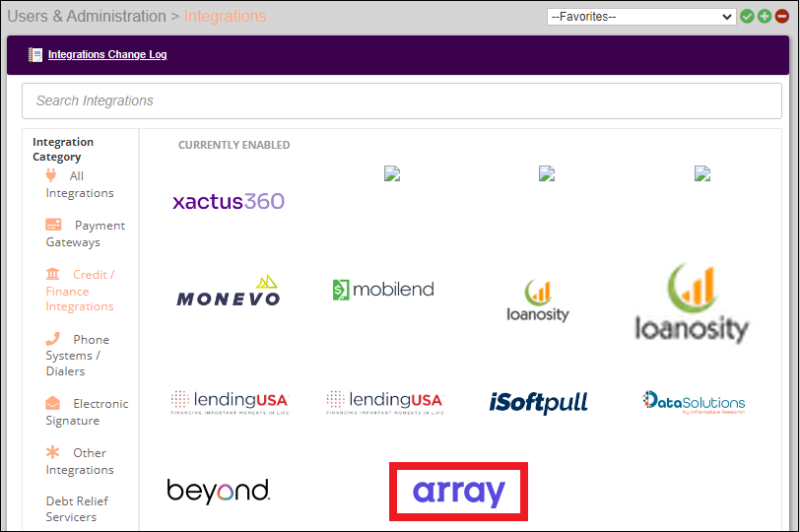The image size is (800, 532).
Task: Open the xactus360 integration
Action: [229, 202]
